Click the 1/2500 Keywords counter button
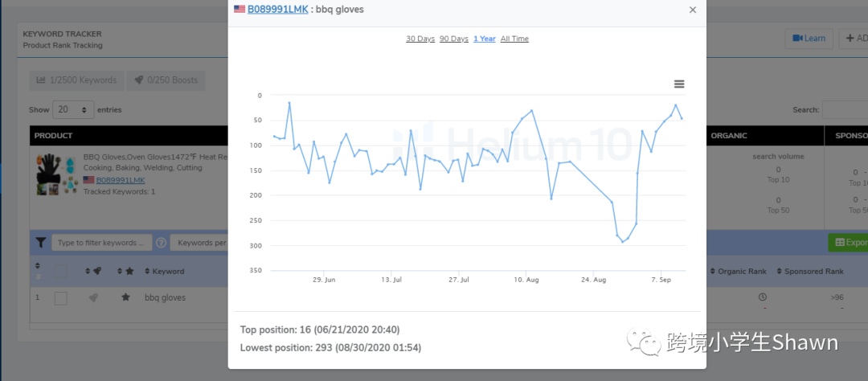The width and height of the screenshot is (868, 381). (x=76, y=80)
